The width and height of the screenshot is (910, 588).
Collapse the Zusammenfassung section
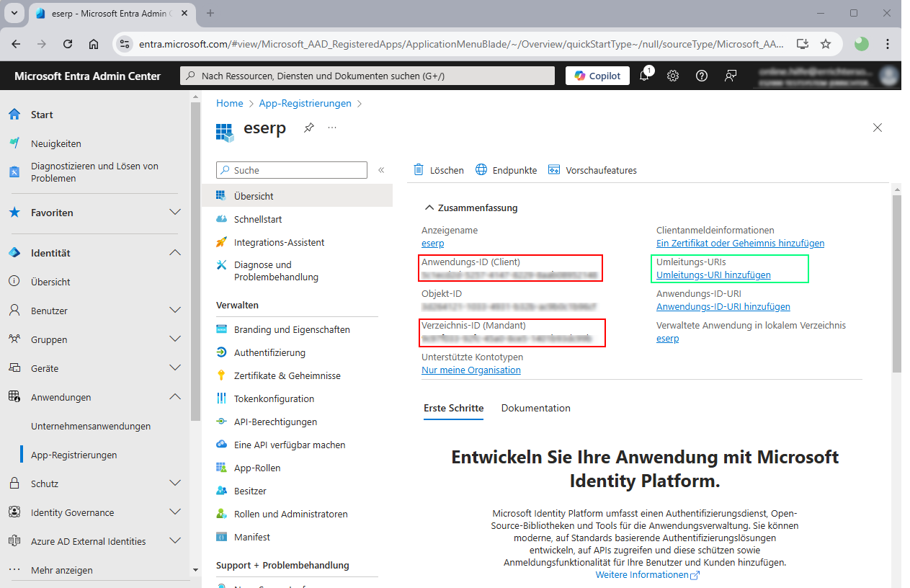[x=429, y=208]
